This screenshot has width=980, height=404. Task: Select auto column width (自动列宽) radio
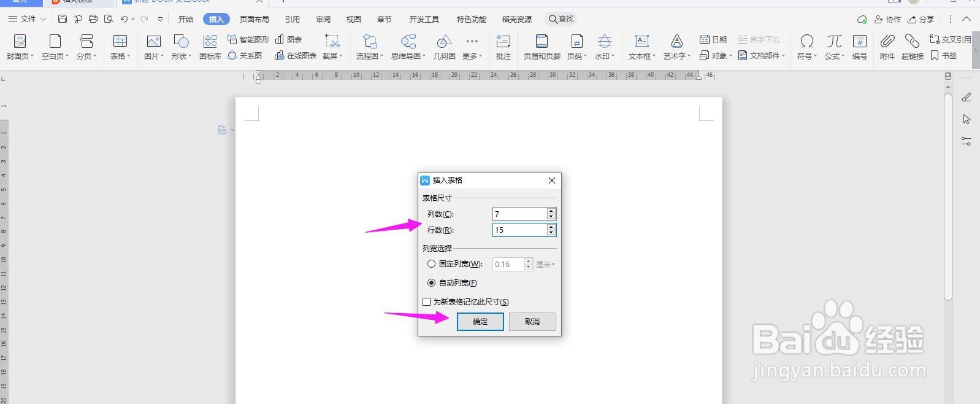(x=432, y=283)
